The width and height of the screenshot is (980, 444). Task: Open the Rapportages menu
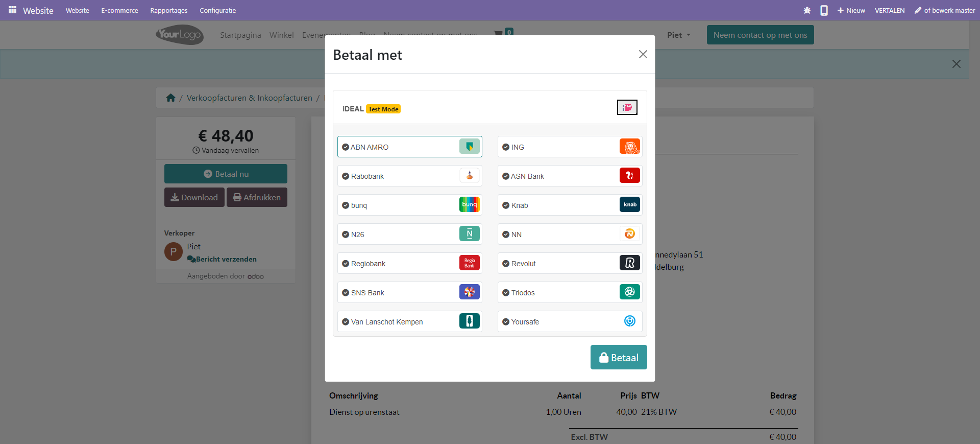[168, 10]
